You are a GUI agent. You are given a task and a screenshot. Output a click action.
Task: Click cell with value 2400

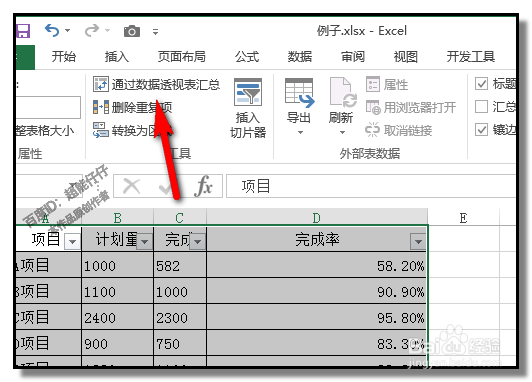(117, 318)
